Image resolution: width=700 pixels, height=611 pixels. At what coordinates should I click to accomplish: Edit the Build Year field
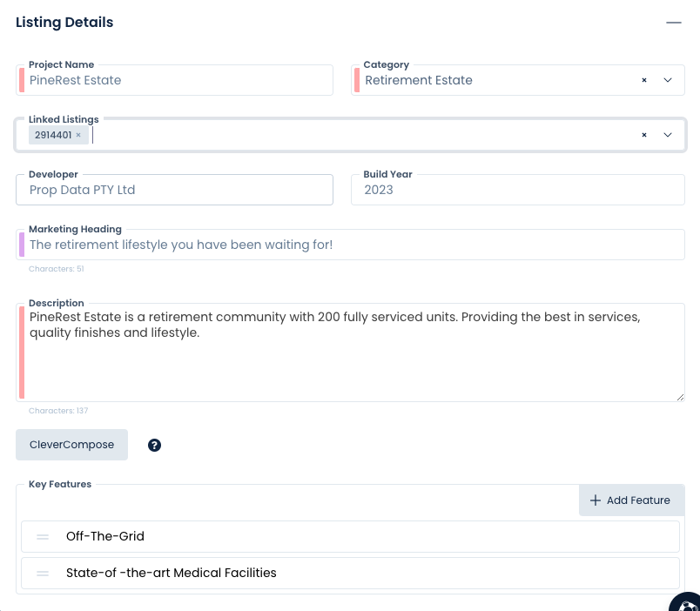tap(518, 190)
